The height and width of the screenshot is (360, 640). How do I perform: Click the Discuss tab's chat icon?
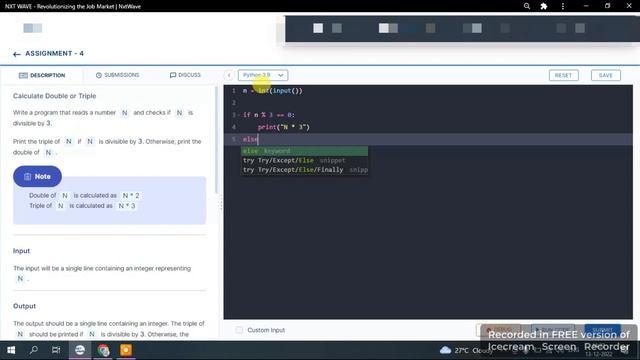point(173,75)
